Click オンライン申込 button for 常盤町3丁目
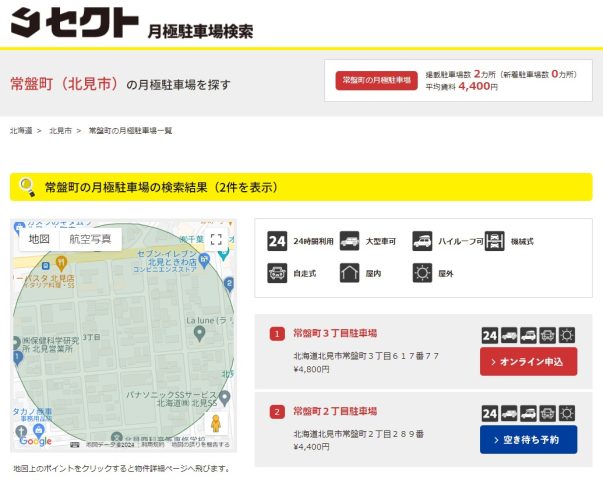The width and height of the screenshot is (603, 480). click(528, 362)
